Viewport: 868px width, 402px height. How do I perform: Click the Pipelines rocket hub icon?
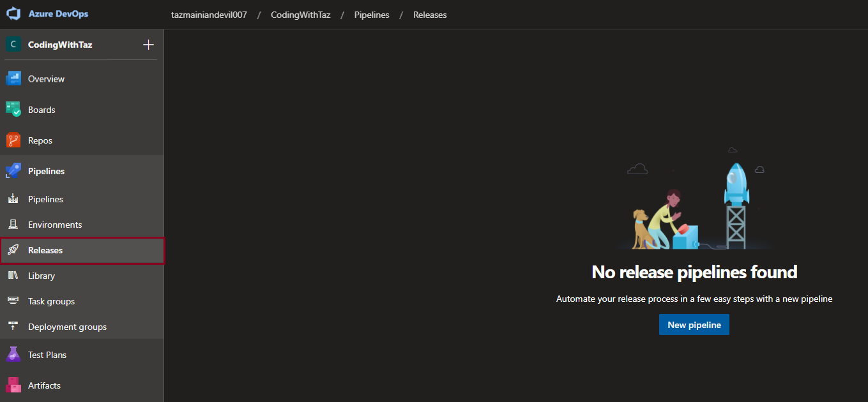[x=13, y=171]
